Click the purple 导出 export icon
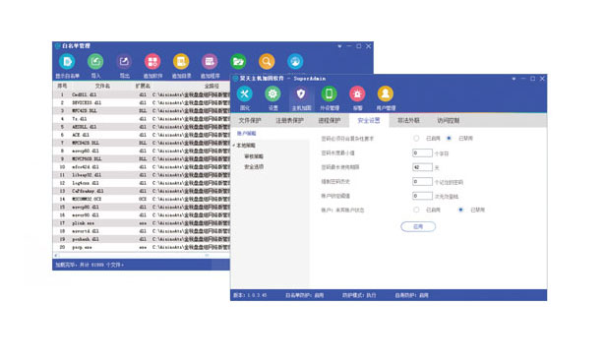Image resolution: width=605 pixels, height=364 pixels. [x=124, y=62]
